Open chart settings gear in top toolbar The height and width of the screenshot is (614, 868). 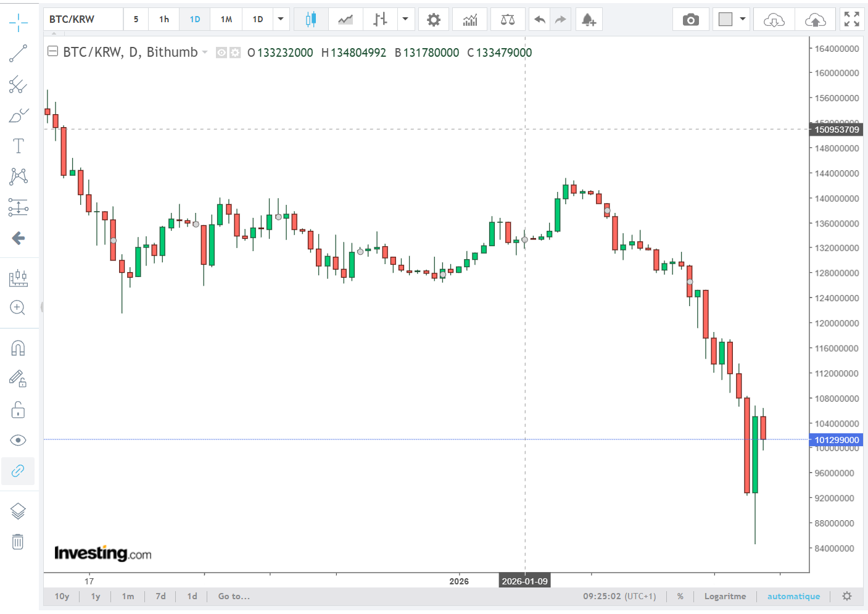tap(434, 20)
